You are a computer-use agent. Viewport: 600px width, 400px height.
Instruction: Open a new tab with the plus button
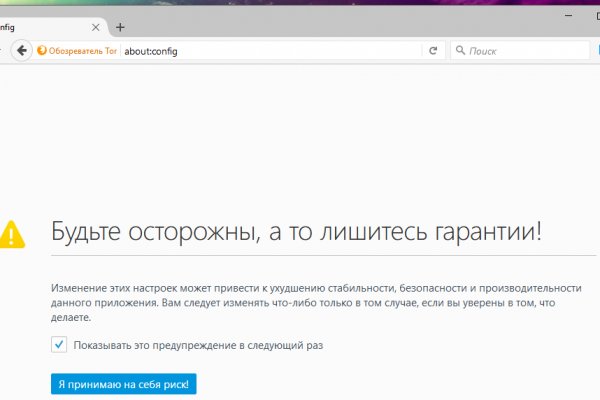tap(120, 27)
